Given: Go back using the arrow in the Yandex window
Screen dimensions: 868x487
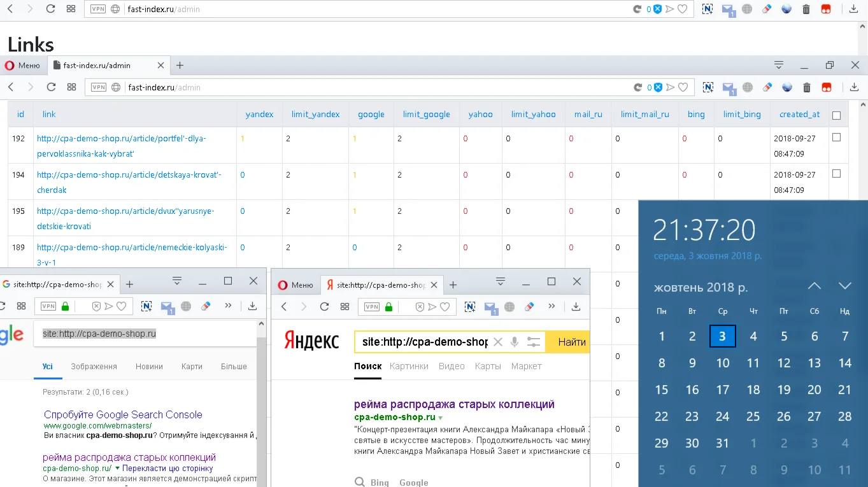Looking at the screenshot, I should point(285,307).
